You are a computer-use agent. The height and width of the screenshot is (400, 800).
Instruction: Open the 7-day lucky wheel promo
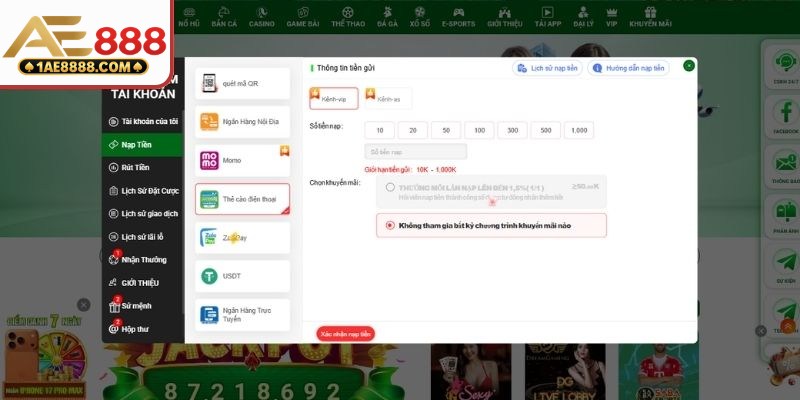[x=45, y=357]
